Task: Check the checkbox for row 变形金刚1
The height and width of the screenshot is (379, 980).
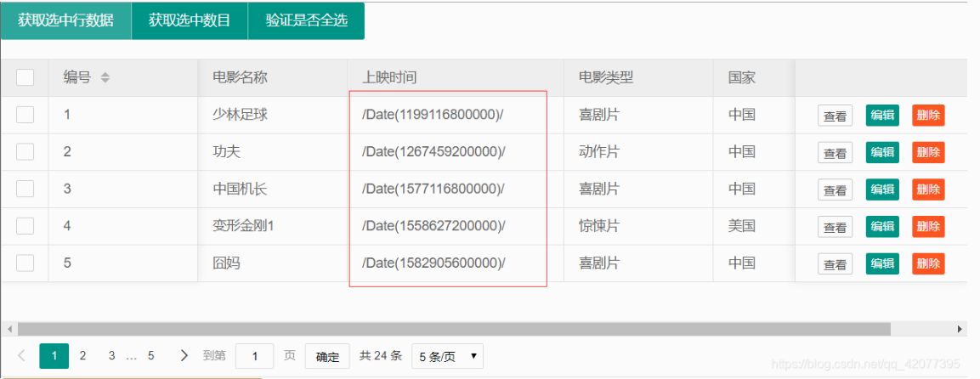Action: [x=25, y=226]
